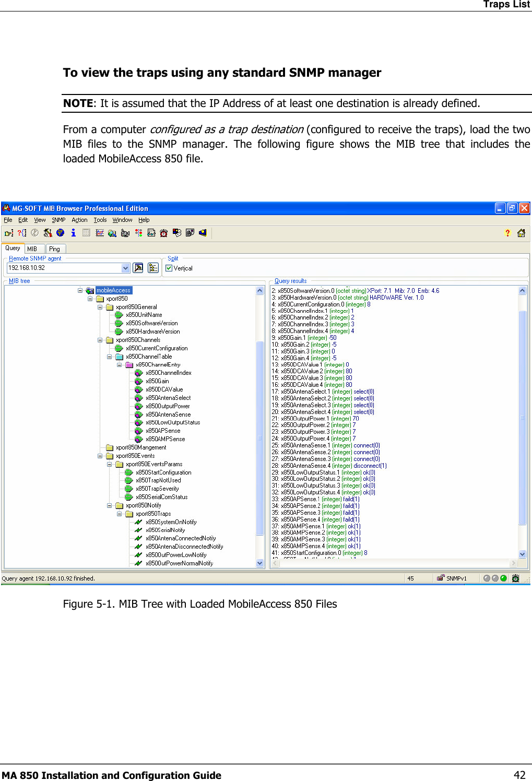This screenshot has height=781, width=532.
Task: Open the SNMP menu
Action: 58,220
